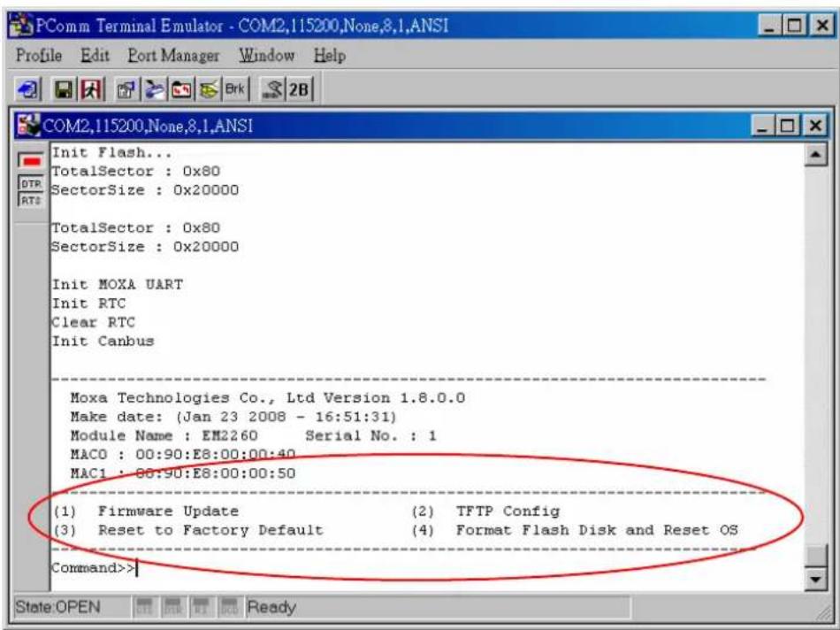Click the 'Ready' status bar text
Image resolution: width=840 pixels, height=630 pixels.
coord(271,607)
